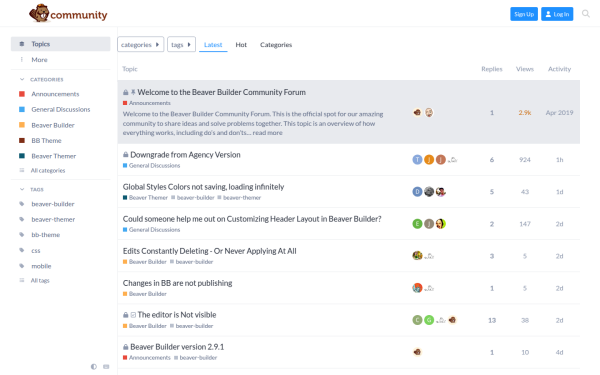The image size is (600, 375).
Task: Select Topics in the sidebar
Action: click(60, 44)
